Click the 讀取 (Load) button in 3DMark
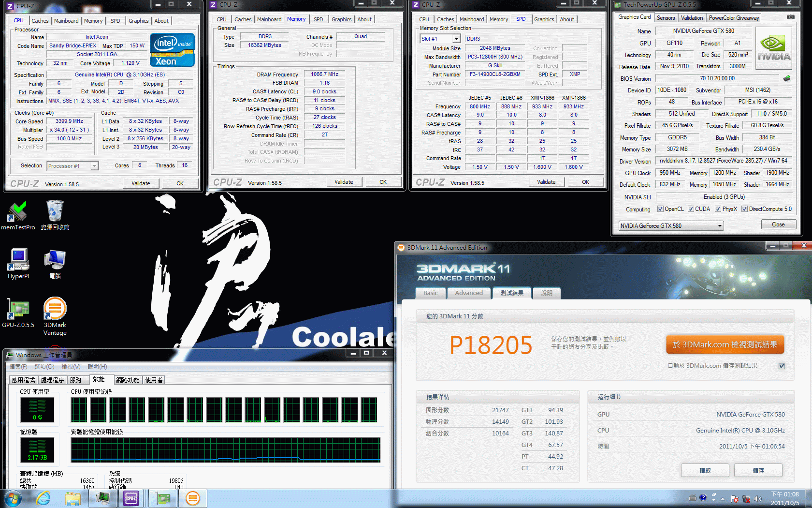 705,470
